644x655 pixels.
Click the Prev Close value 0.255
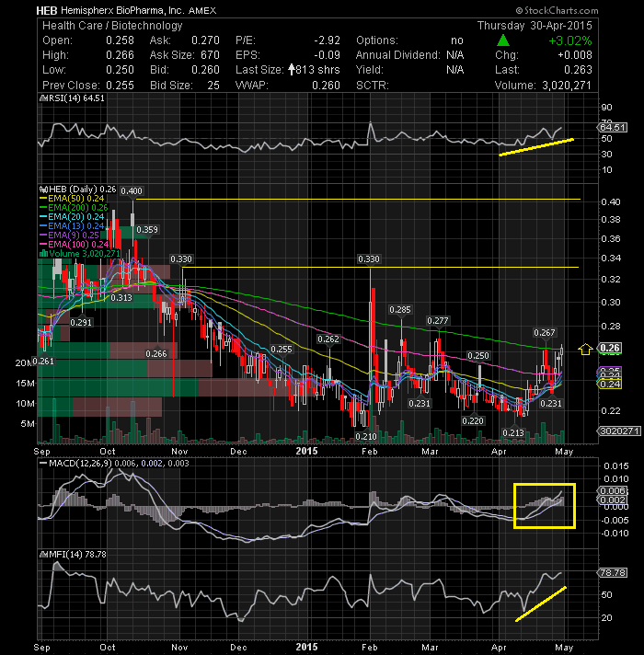[120, 86]
